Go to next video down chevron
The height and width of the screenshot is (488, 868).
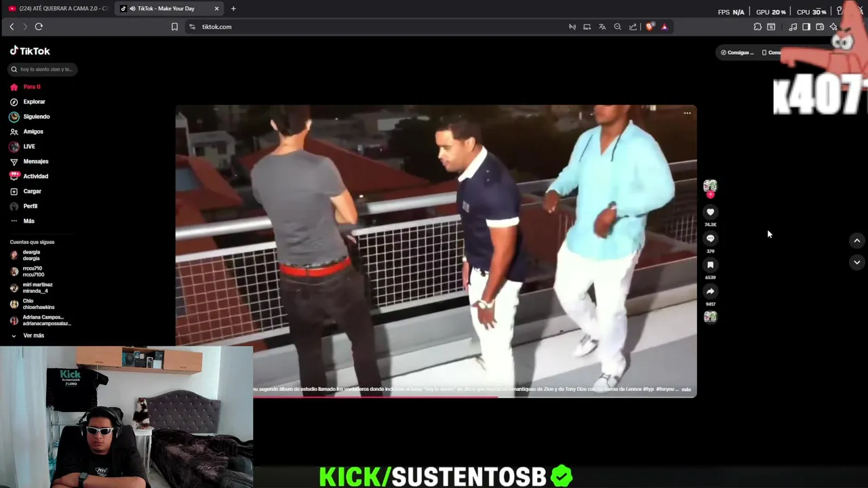click(856, 262)
